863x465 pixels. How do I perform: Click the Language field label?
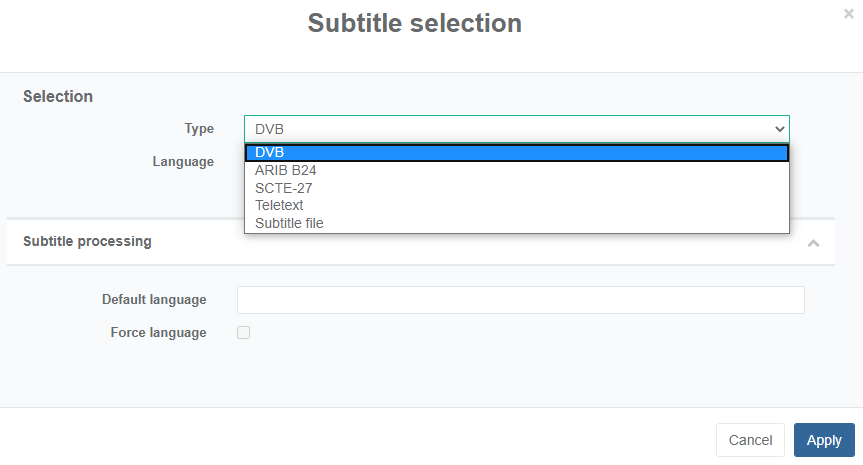183,161
